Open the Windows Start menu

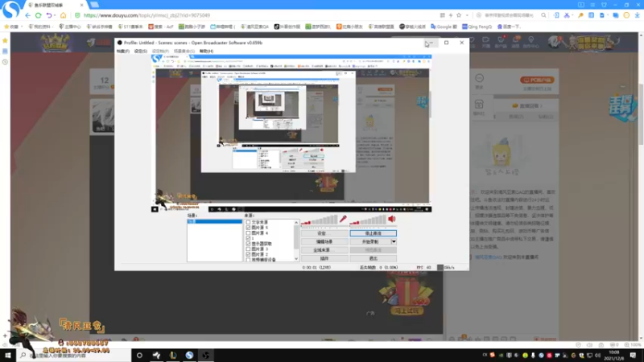click(8, 355)
